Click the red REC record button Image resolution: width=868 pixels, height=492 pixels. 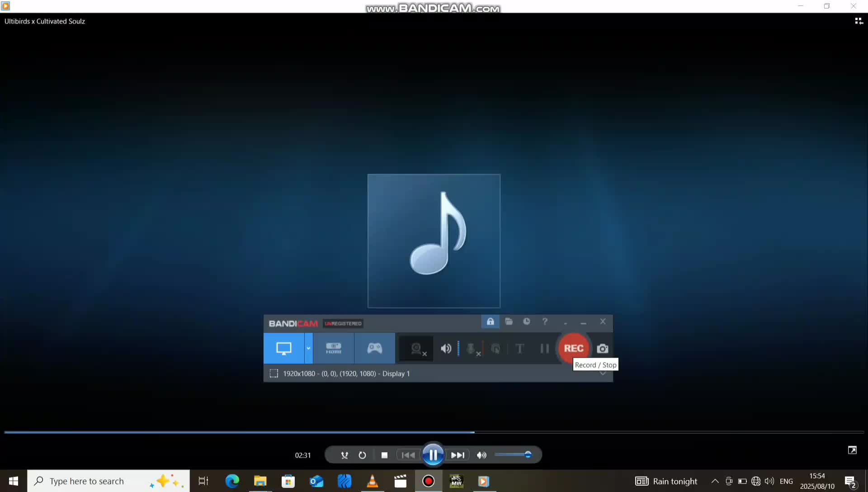click(573, 348)
